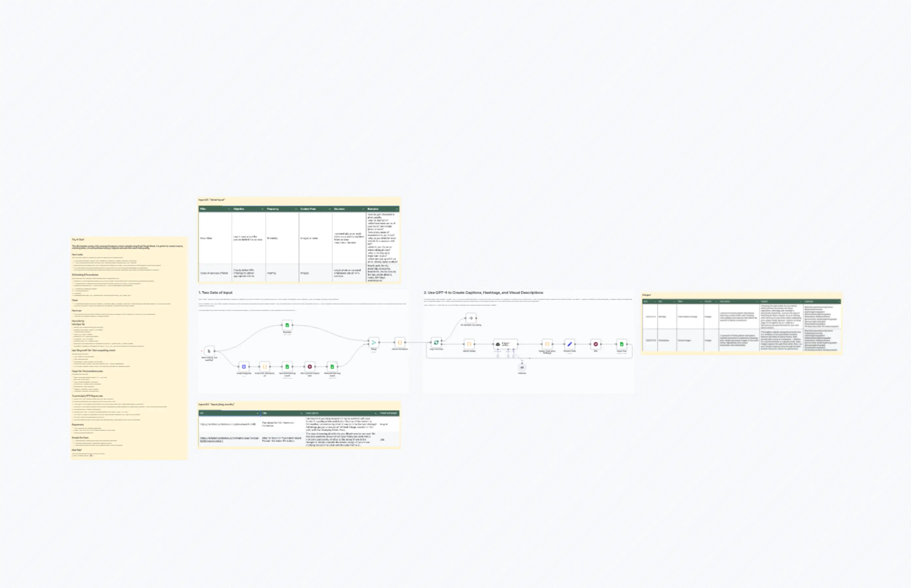This screenshot has width=911, height=588.
Task: Select the "Loop Over Items" node
Action: click(436, 342)
